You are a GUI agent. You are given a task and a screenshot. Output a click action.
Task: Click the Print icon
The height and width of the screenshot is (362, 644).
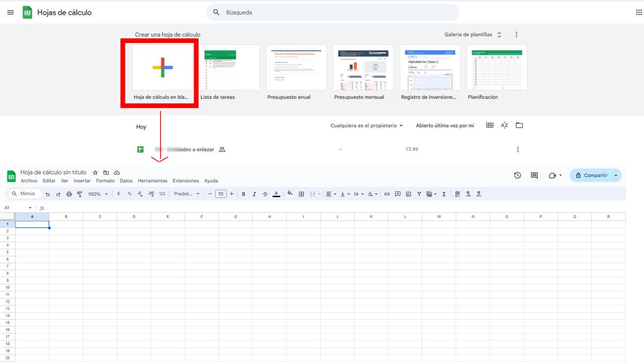point(69,194)
